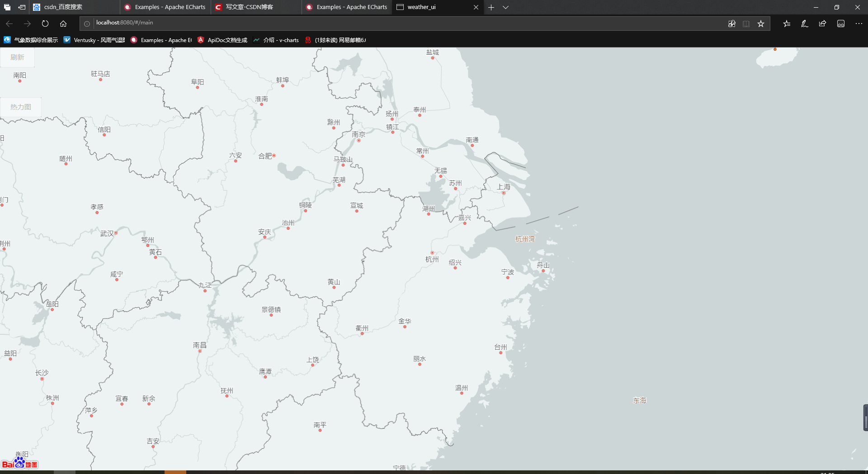This screenshot has height=474, width=868.
Task: Switch to 写文章-CSDN博客 tab
Action: tap(256, 7)
